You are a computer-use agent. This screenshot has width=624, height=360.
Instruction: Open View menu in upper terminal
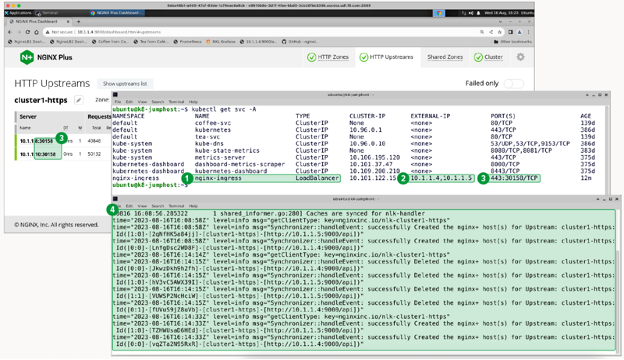tap(142, 102)
